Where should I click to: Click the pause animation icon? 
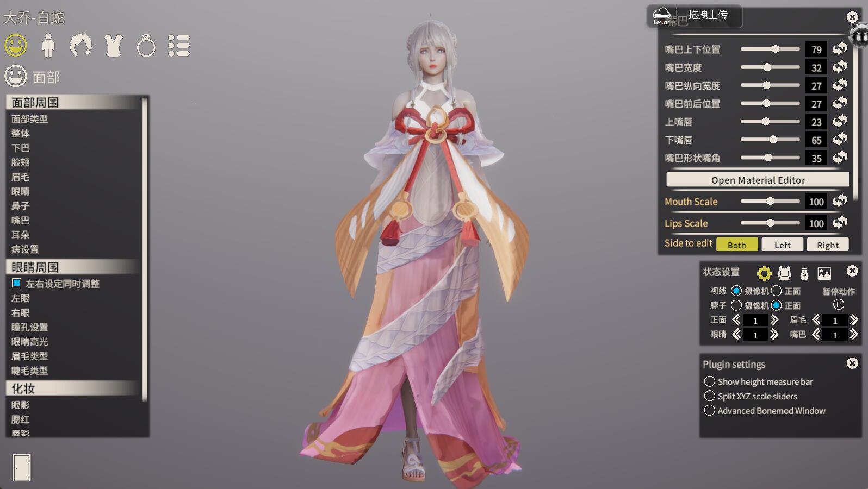click(839, 305)
